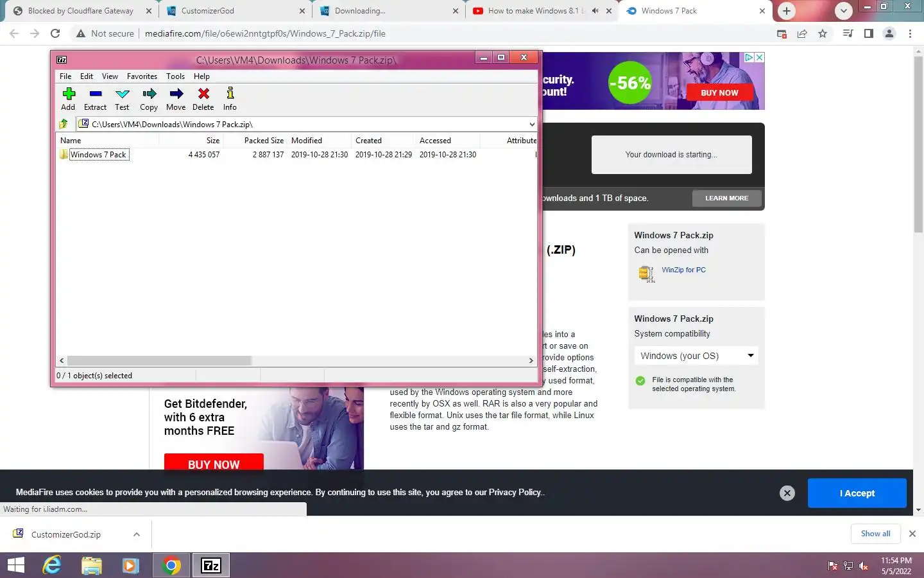This screenshot has width=924, height=578.
Task: Sort by the Modified column header
Action: pos(320,141)
